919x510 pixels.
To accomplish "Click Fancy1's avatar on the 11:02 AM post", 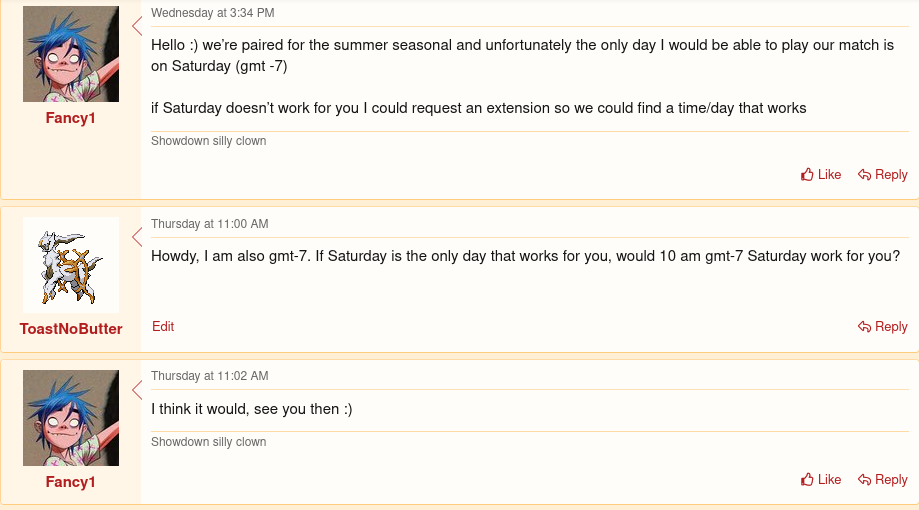I will pos(71,418).
